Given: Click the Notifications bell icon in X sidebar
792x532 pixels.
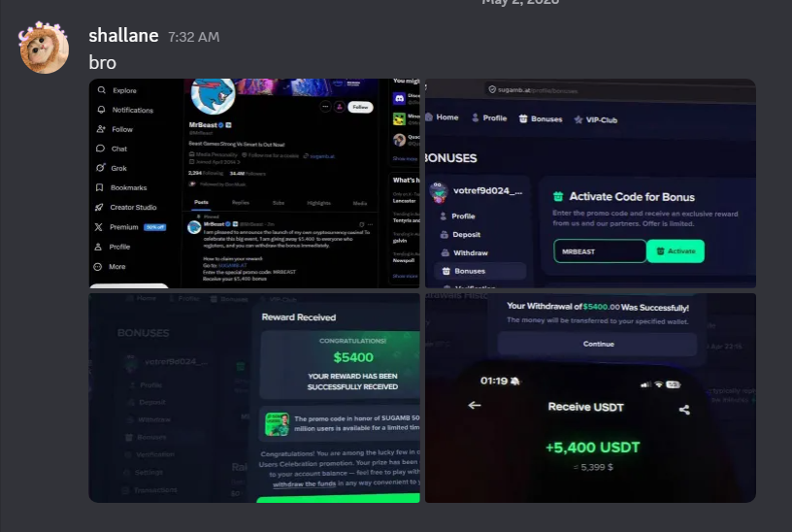Looking at the screenshot, I should (x=101, y=110).
